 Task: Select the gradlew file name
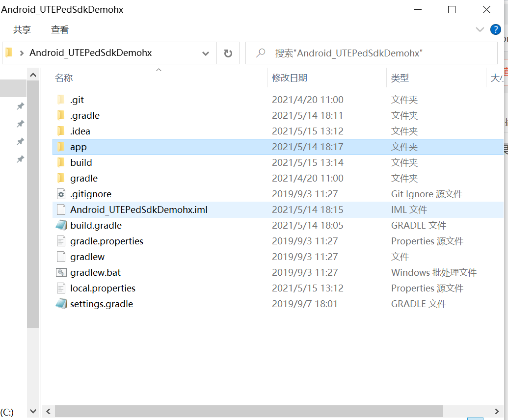pyautogui.click(x=87, y=257)
